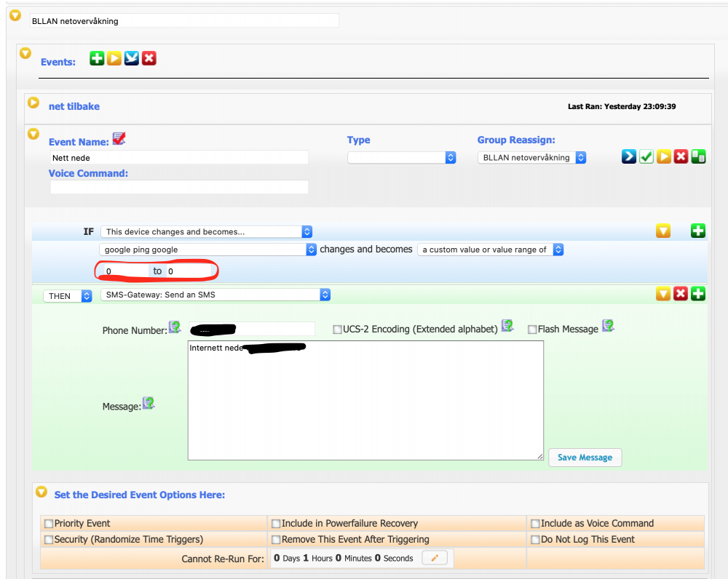Image resolution: width=728 pixels, height=579 pixels.
Task: Click the pencil edit button for Cannot Re-Run time
Action: coord(437,558)
